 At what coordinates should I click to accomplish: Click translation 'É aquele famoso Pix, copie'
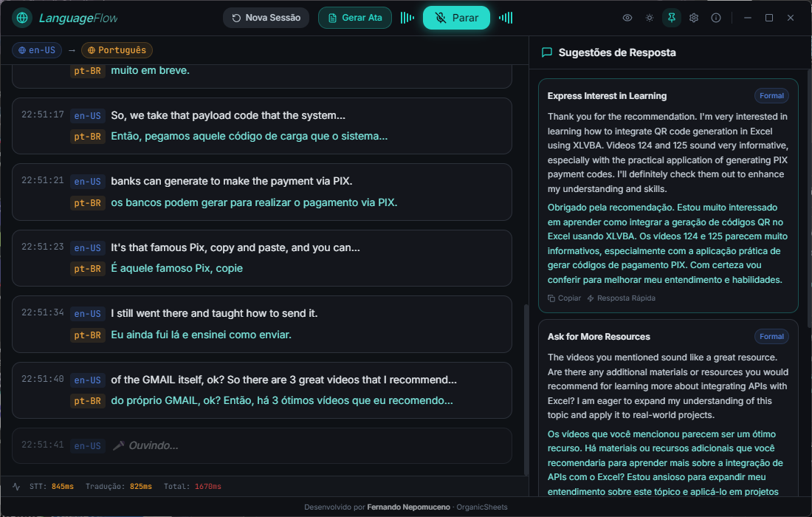176,268
